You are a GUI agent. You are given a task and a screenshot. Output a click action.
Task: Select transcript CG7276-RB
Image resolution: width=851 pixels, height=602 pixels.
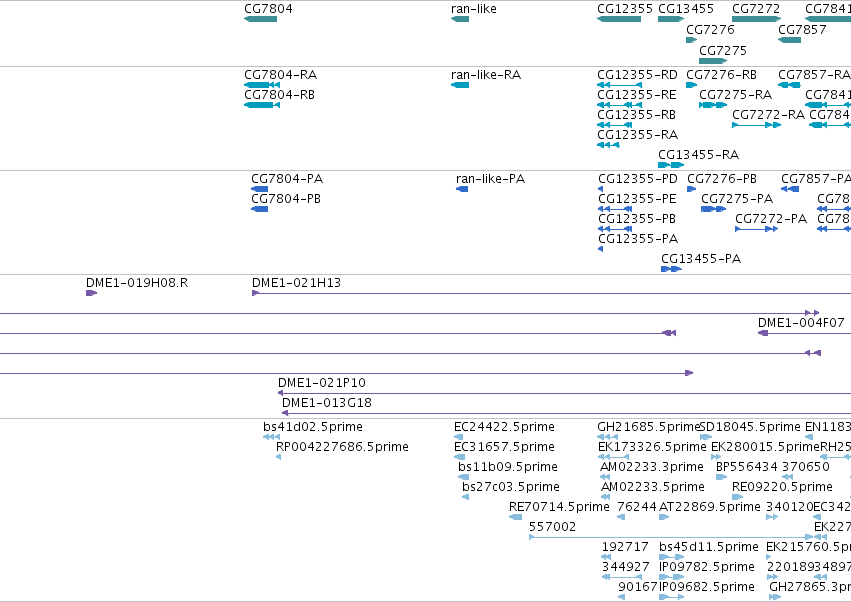691,85
